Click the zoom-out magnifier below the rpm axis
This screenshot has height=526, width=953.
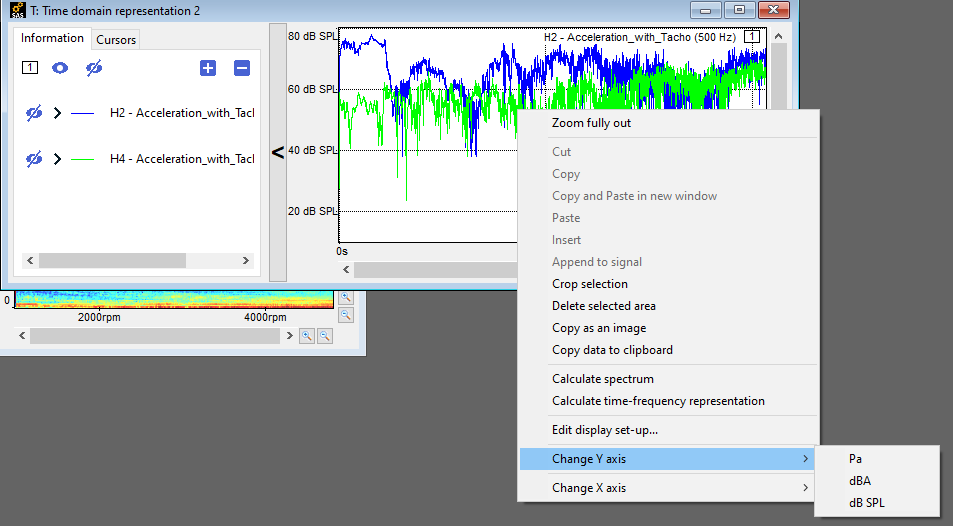pos(325,336)
